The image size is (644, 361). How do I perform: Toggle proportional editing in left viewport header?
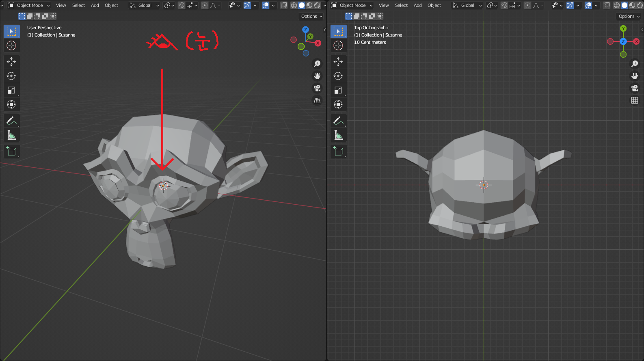pos(205,5)
